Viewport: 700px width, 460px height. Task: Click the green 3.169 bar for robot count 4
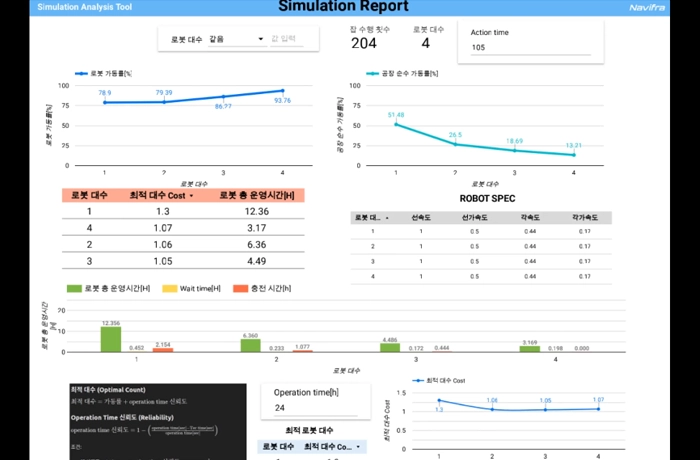[529, 349]
